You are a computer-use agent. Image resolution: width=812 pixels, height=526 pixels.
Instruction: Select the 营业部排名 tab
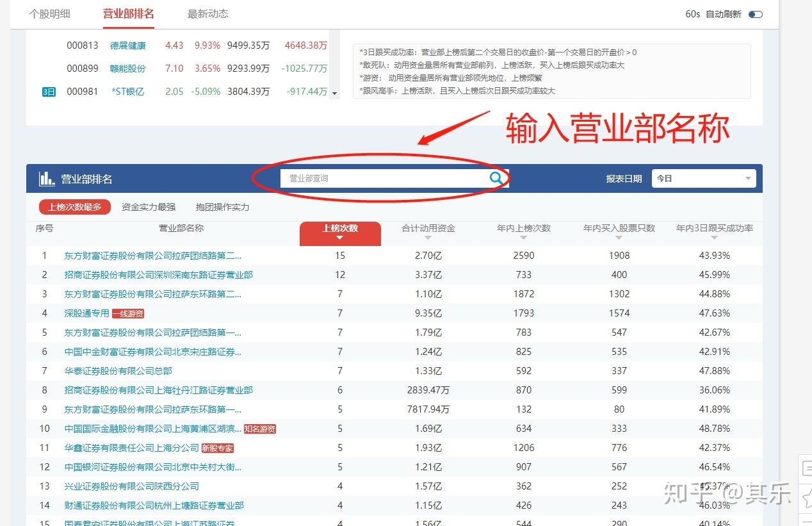pyautogui.click(x=128, y=14)
